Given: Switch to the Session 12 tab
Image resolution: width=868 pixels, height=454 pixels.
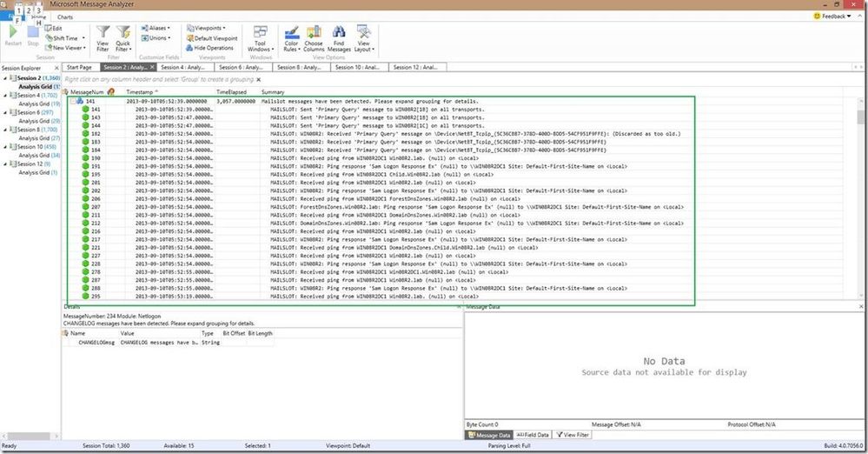Looking at the screenshot, I should click(417, 67).
